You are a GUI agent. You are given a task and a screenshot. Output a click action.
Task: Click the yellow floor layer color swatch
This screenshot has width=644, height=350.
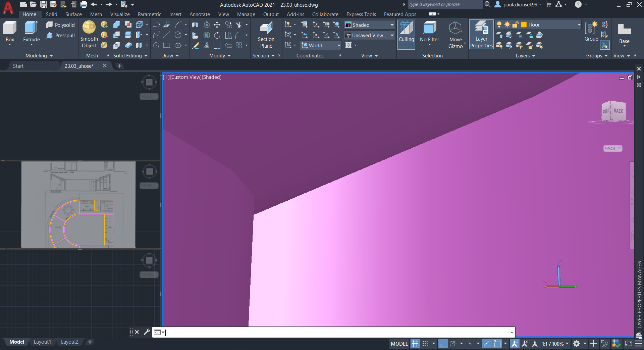tap(524, 25)
